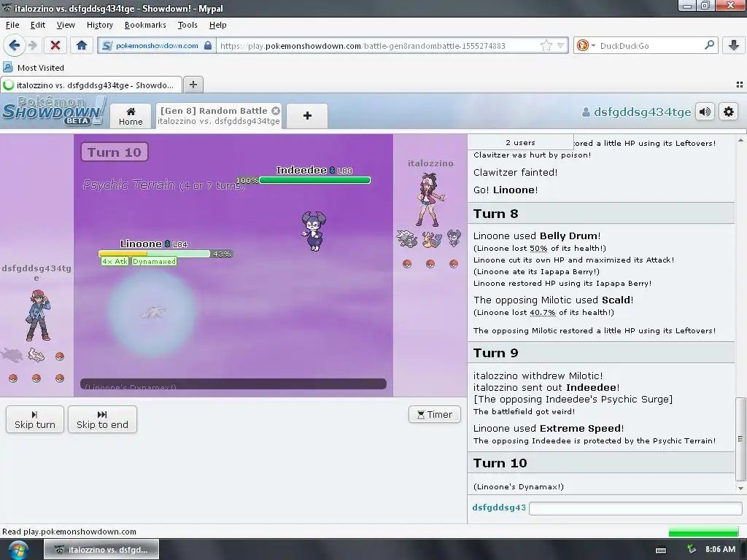Click the fainted Clawitzer team icon

point(12,355)
